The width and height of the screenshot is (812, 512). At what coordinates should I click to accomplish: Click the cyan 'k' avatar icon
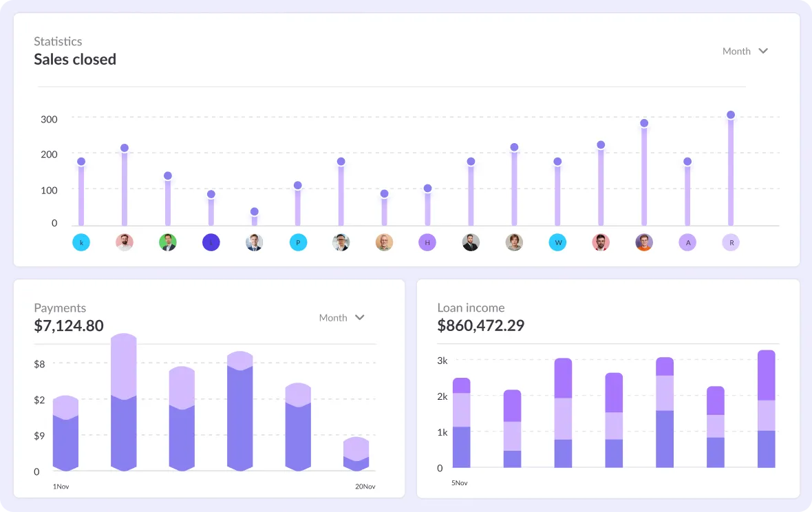pos(81,242)
